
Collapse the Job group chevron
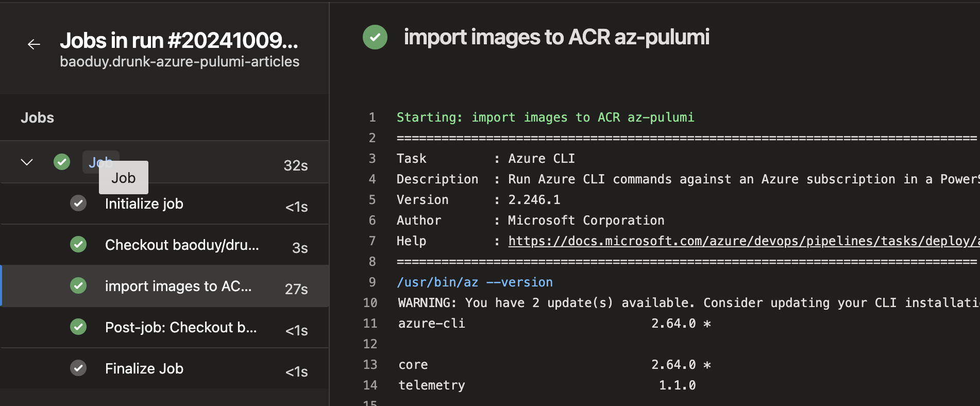point(27,162)
